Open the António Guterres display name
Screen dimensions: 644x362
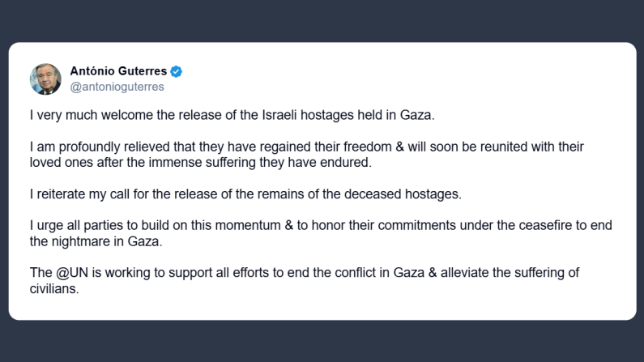pyautogui.click(x=119, y=71)
